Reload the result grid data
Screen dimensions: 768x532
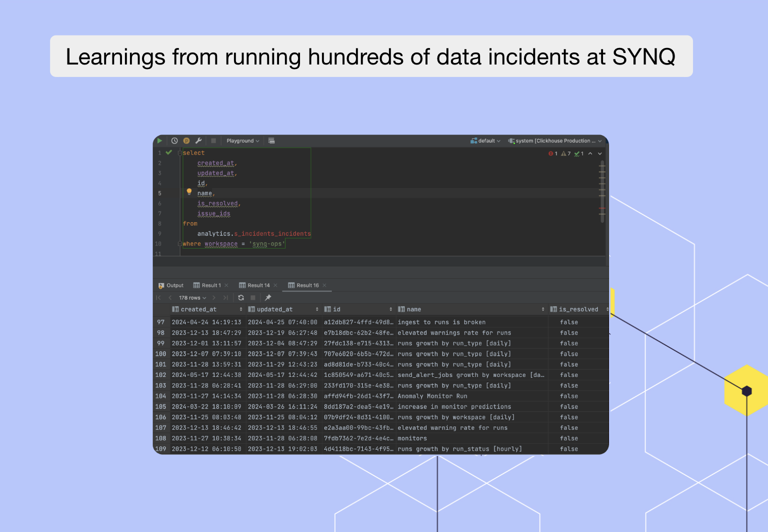click(x=241, y=297)
